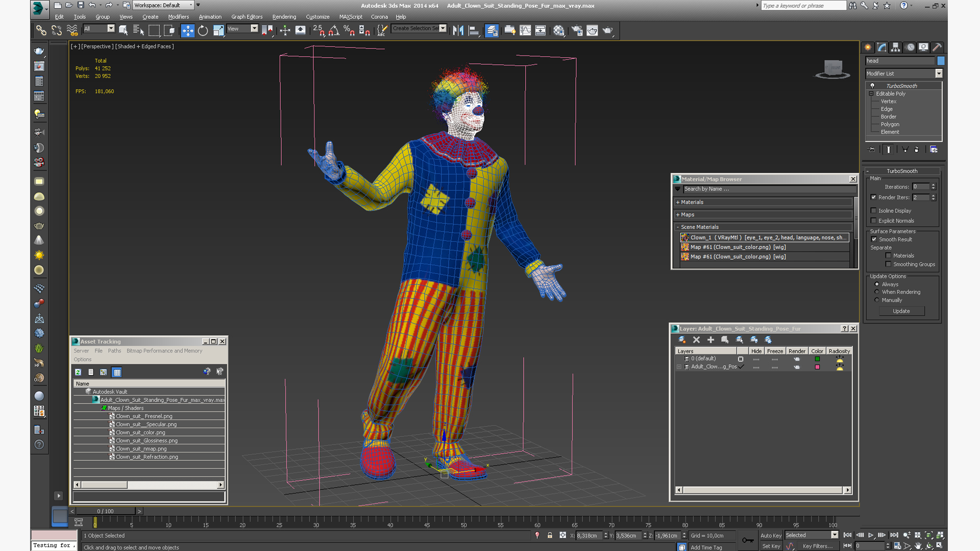This screenshot has width=980, height=551.
Task: Toggle the Angle Snap icon
Action: click(x=334, y=31)
